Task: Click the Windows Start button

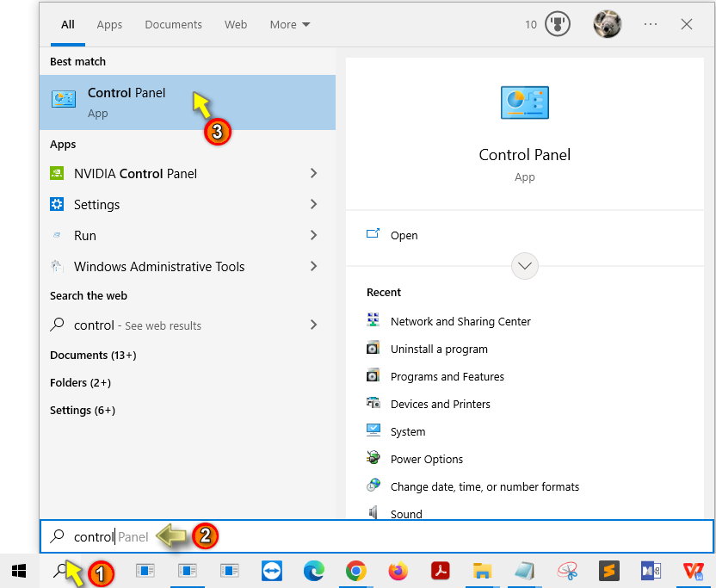Action: [19, 571]
